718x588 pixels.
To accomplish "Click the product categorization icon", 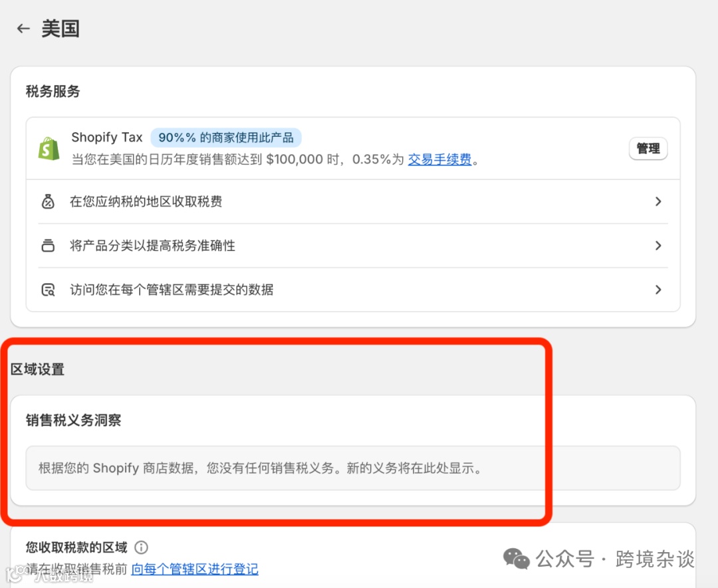I will tap(48, 246).
